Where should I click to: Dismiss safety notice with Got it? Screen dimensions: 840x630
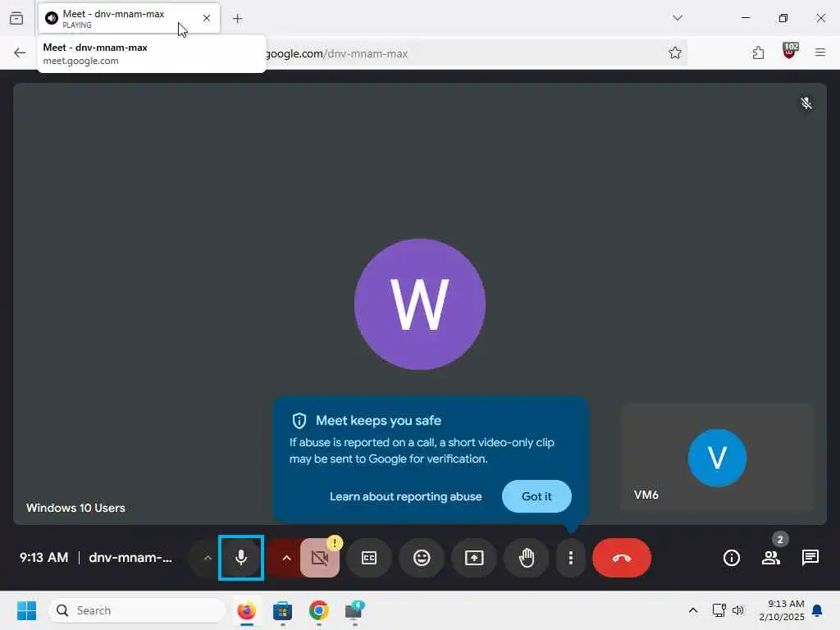point(536,496)
